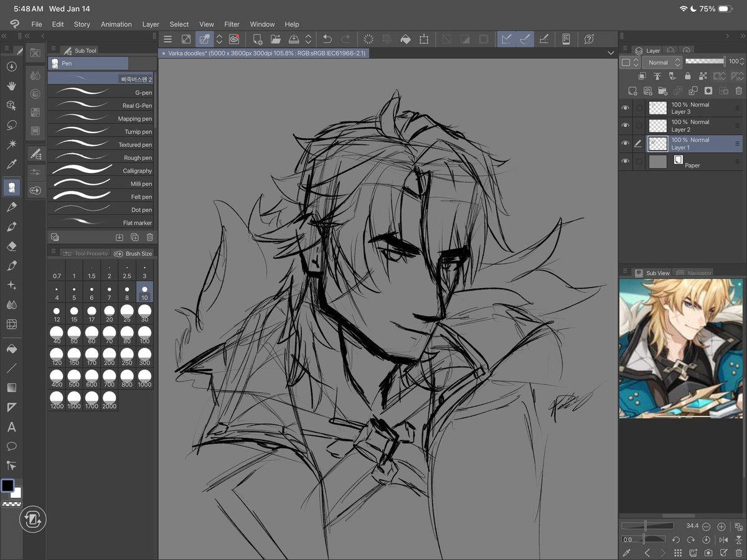Hide Layer 3 using its eye icon

coord(626,108)
